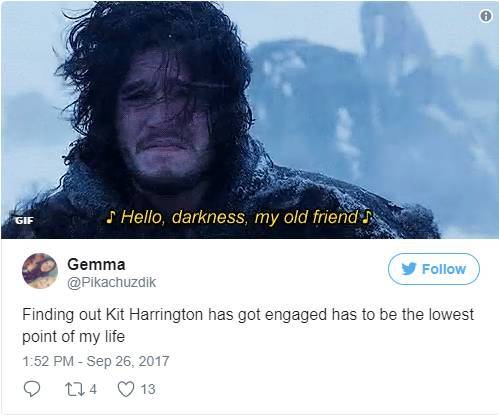The height and width of the screenshot is (420, 499).
Task: Open the @Pikachuzdik handle link
Action: [x=111, y=282]
